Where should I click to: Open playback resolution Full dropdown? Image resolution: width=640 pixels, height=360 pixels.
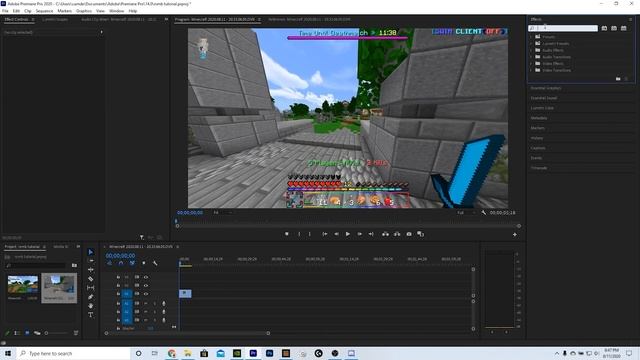(466, 213)
